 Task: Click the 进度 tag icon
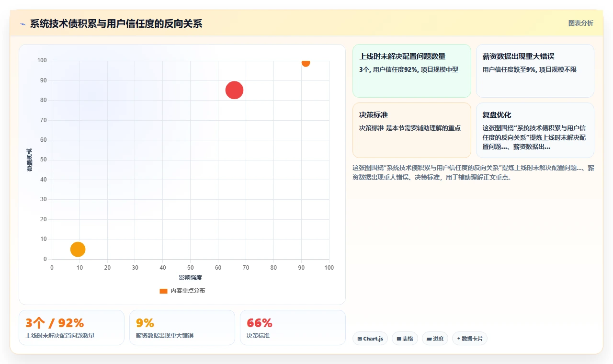click(429, 339)
